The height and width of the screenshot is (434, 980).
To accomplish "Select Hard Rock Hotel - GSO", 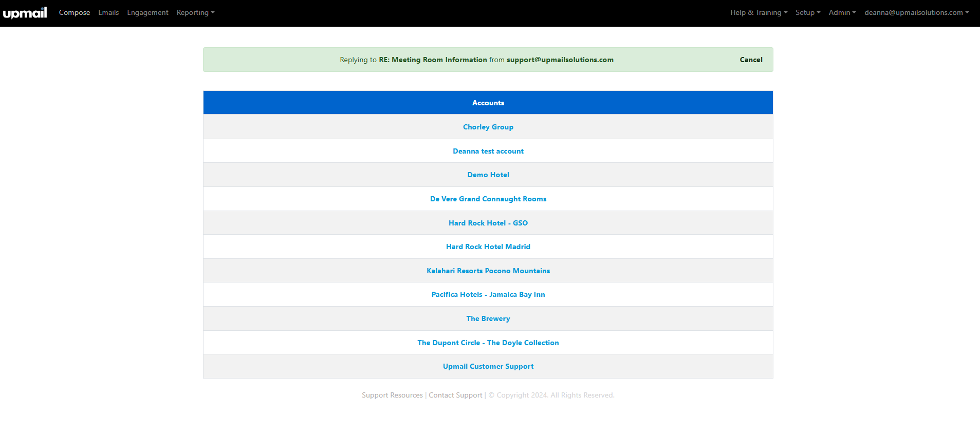I will coord(488,223).
